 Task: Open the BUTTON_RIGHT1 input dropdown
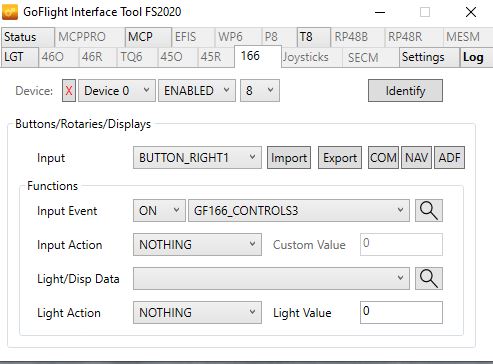pyautogui.click(x=197, y=158)
